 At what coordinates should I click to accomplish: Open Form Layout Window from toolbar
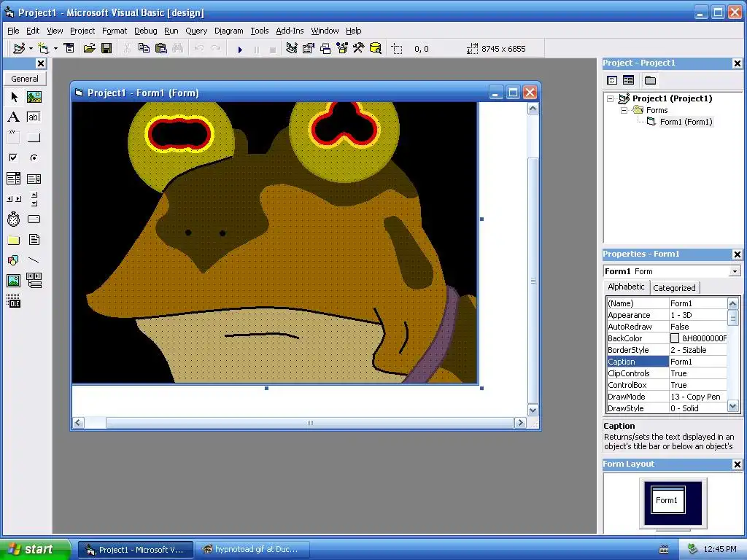click(325, 48)
